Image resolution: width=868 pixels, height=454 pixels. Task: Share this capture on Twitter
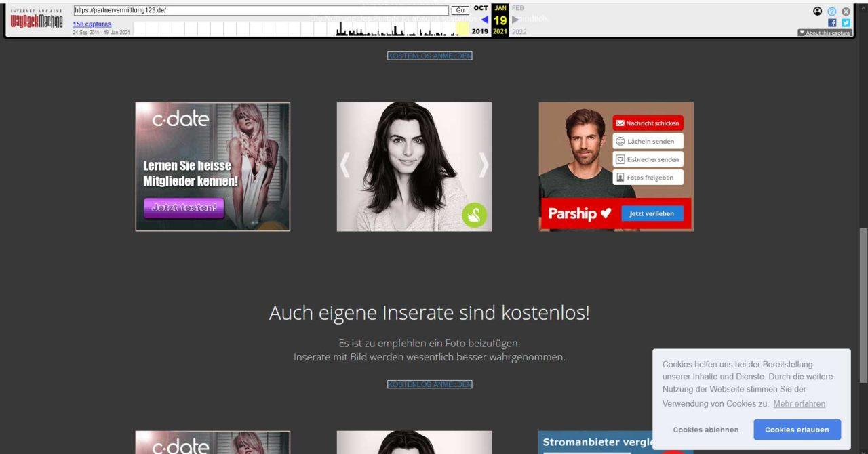coord(846,22)
